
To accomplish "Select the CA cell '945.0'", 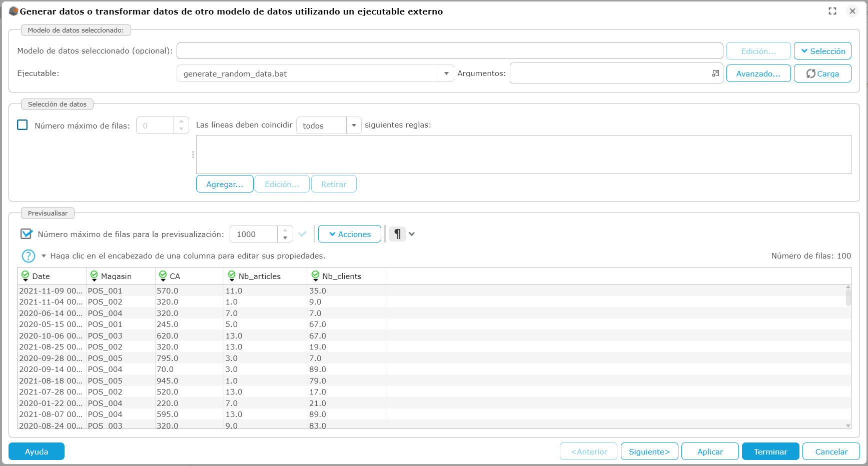I will pyautogui.click(x=189, y=381).
